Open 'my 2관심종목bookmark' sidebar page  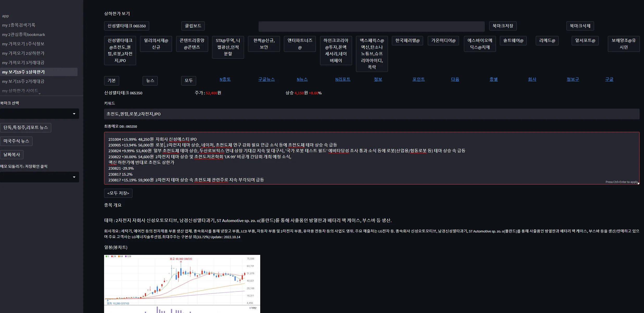24,34
